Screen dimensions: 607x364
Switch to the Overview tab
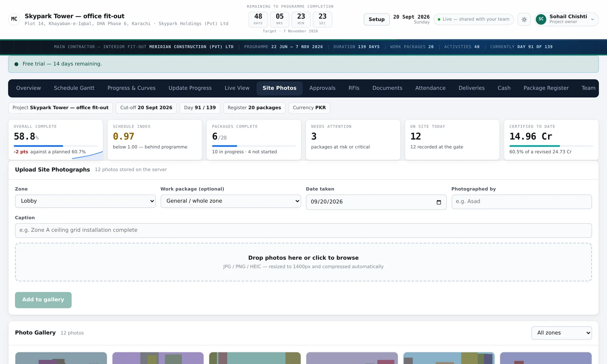tap(29, 88)
